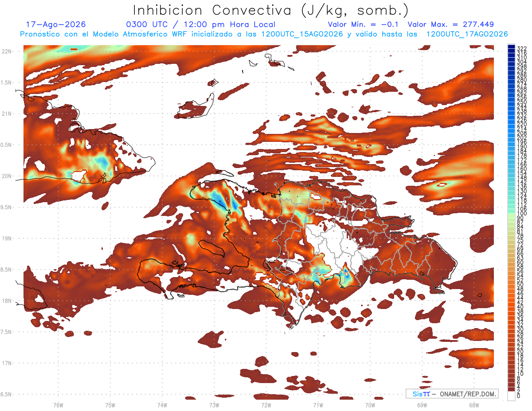
Task: Click the title "Inhibicion Convectiva (J/kg, somb.)"
Action: [x=271, y=11]
